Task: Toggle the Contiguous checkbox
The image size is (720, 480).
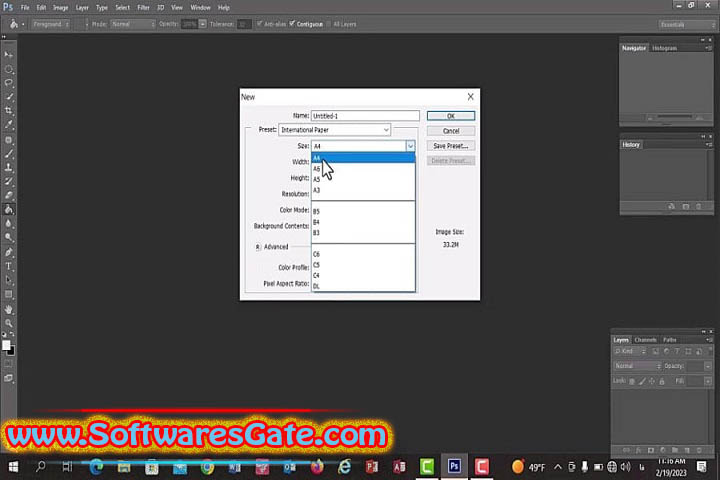Action: coord(292,24)
